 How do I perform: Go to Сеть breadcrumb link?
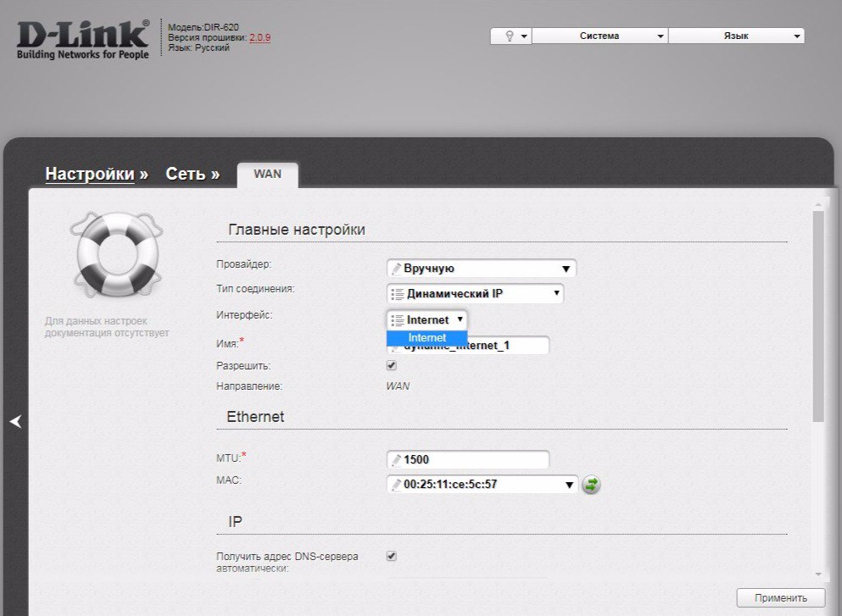point(185,174)
